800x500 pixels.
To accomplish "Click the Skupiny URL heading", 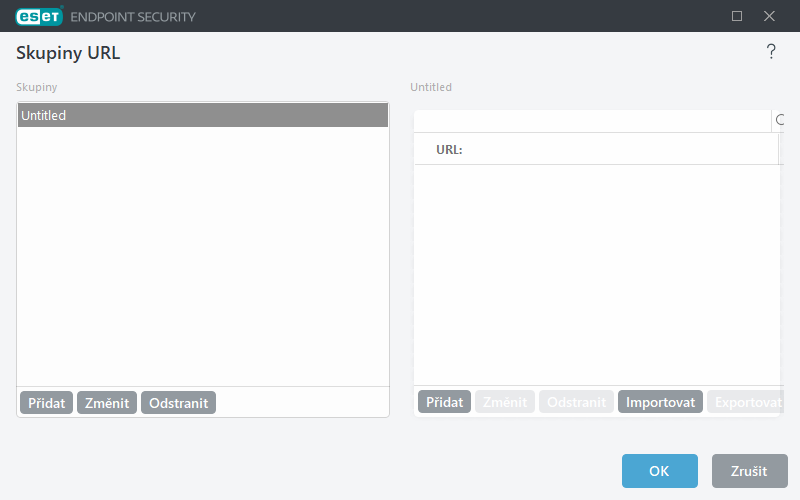I will pyautogui.click(x=68, y=53).
